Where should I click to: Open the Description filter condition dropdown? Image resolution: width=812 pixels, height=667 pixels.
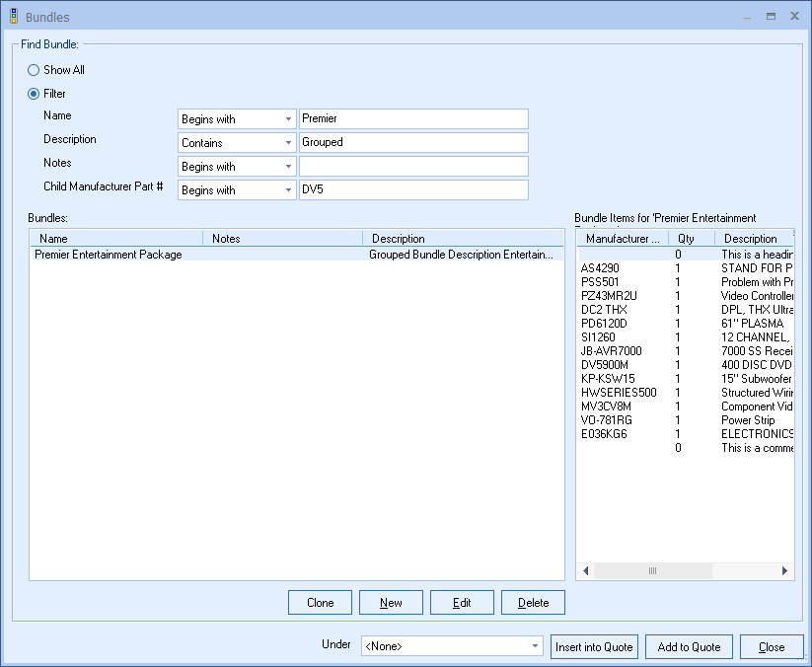click(x=288, y=143)
